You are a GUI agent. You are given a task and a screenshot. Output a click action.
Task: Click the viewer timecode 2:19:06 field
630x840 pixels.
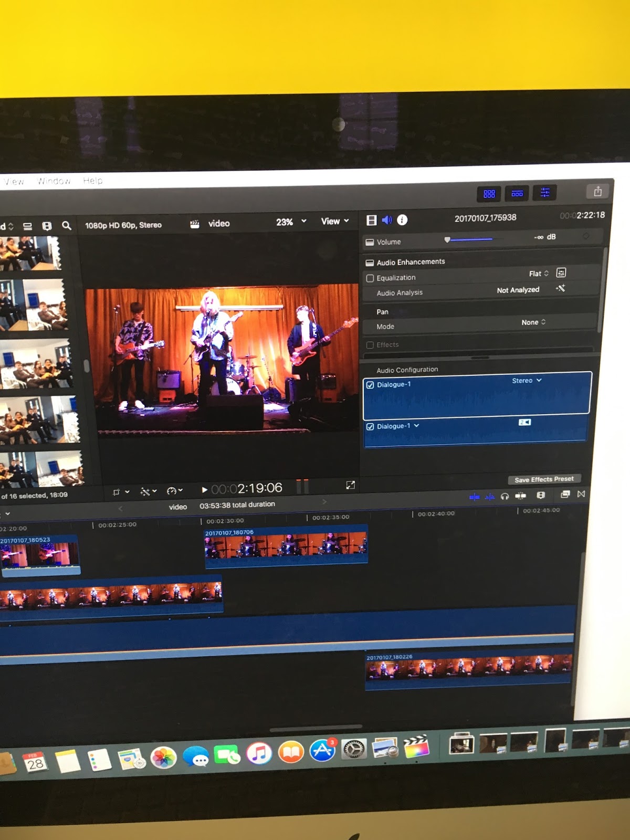tap(247, 488)
